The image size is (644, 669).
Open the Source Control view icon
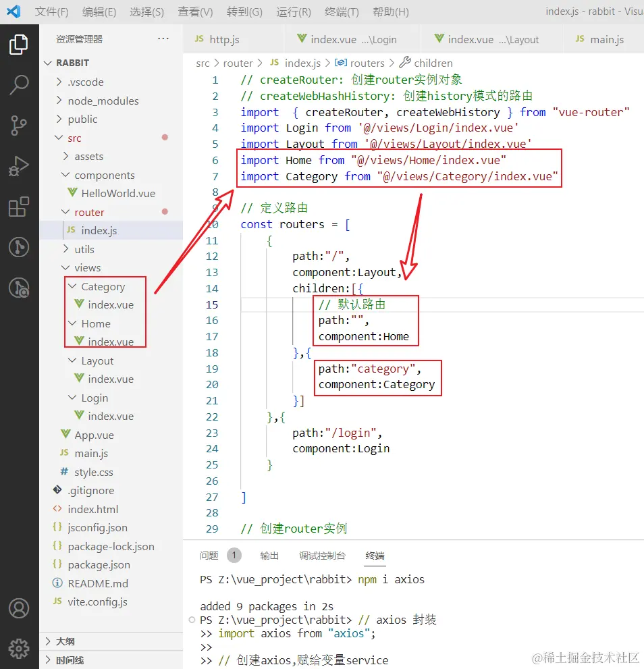coord(19,126)
